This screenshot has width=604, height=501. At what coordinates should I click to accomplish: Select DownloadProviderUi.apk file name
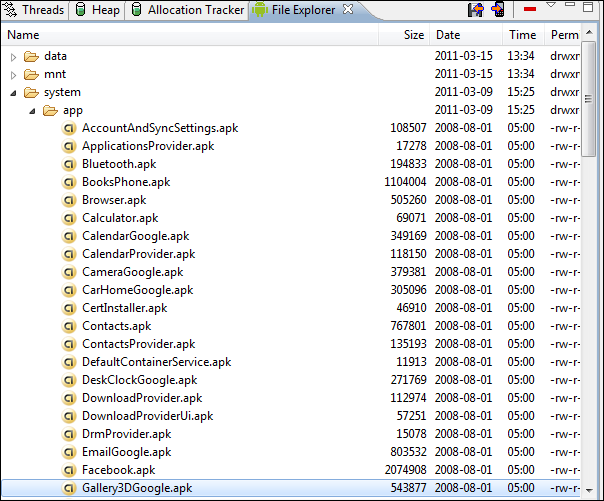pyautogui.click(x=148, y=416)
